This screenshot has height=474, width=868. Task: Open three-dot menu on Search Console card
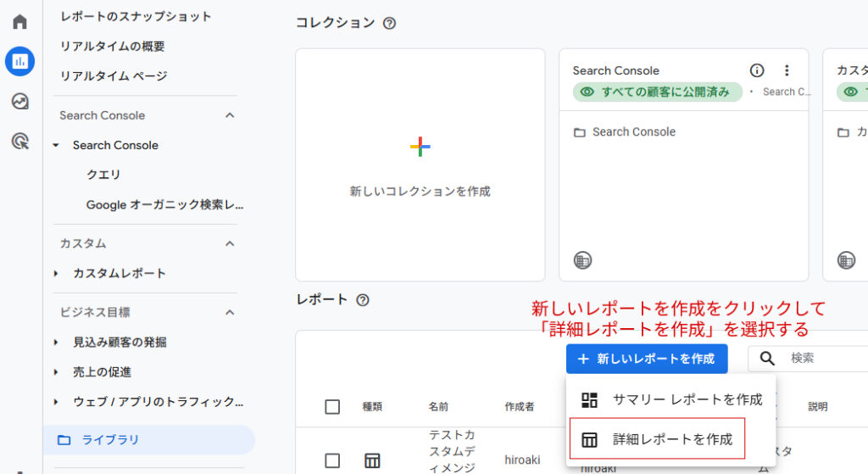pyautogui.click(x=787, y=70)
